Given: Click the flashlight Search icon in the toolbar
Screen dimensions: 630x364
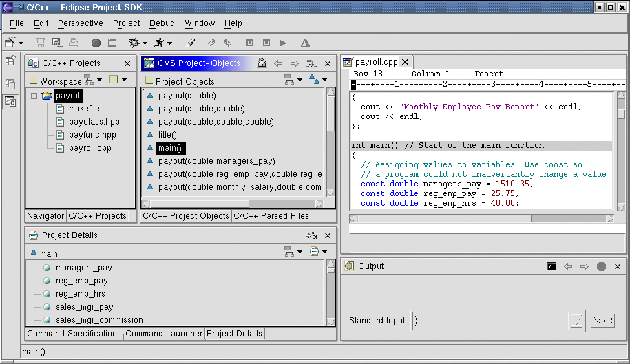Looking at the screenshot, I should pyautogui.click(x=191, y=43).
